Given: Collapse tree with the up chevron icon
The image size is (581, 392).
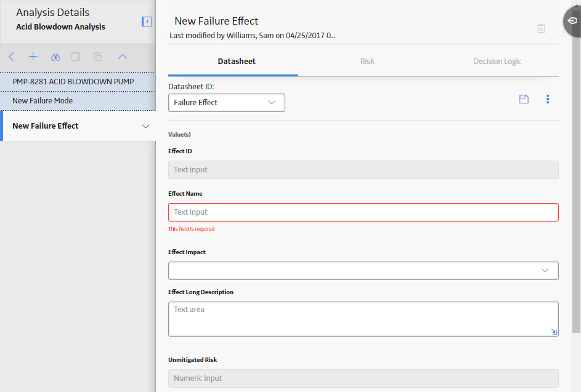Looking at the screenshot, I should click(x=123, y=57).
